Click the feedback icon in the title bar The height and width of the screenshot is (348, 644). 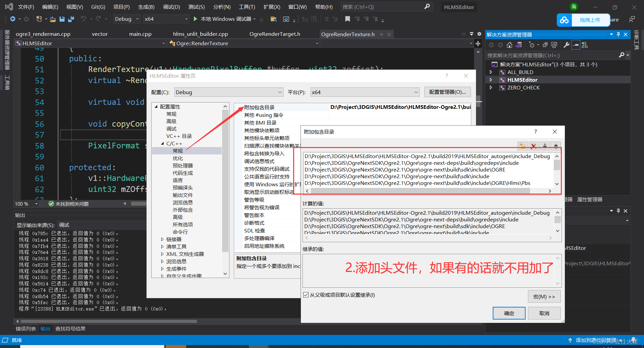pyautogui.click(x=632, y=19)
